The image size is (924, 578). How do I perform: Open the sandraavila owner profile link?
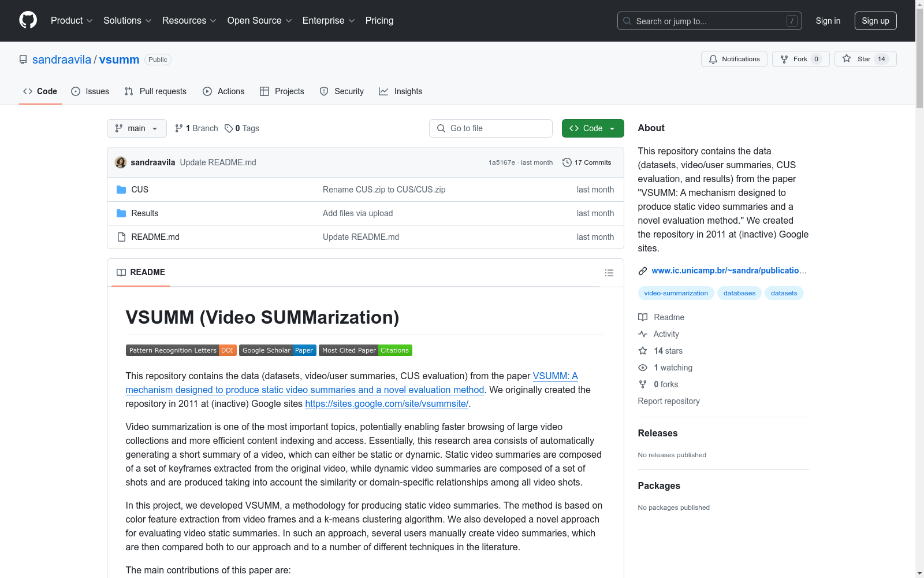(62, 60)
